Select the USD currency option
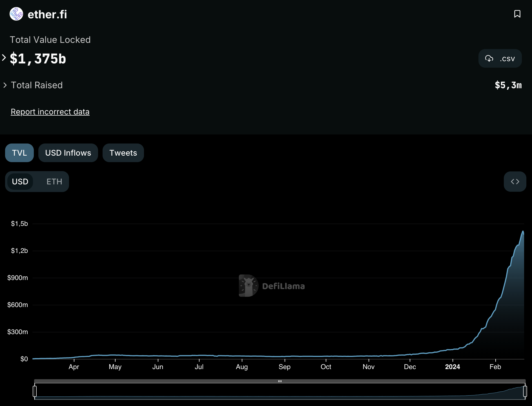 click(20, 182)
